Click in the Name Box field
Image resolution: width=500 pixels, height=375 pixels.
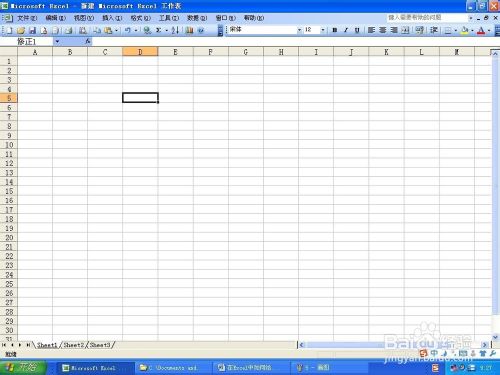click(26, 41)
